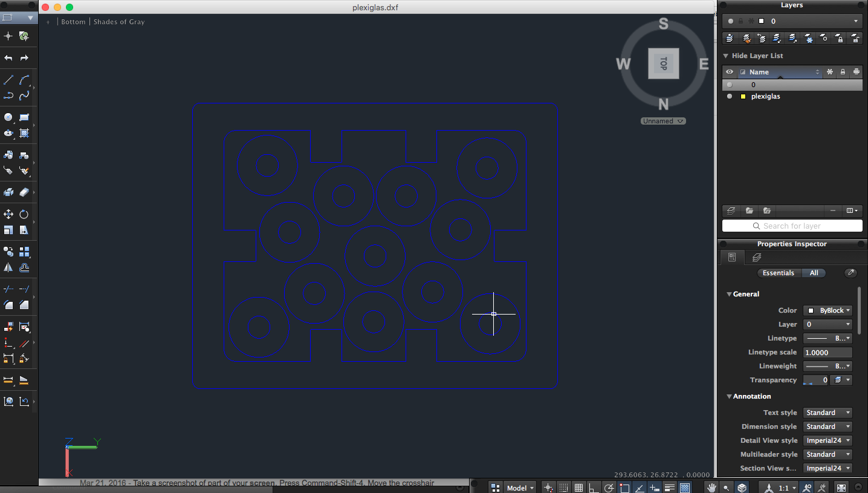868x493 pixels.
Task: Collapse the Hide Layer List triangle
Action: pos(726,56)
